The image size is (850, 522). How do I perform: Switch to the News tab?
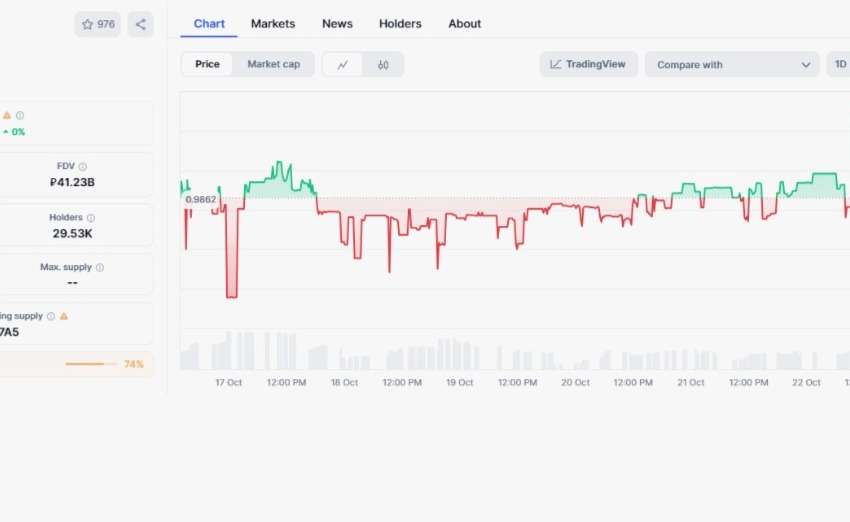(337, 24)
